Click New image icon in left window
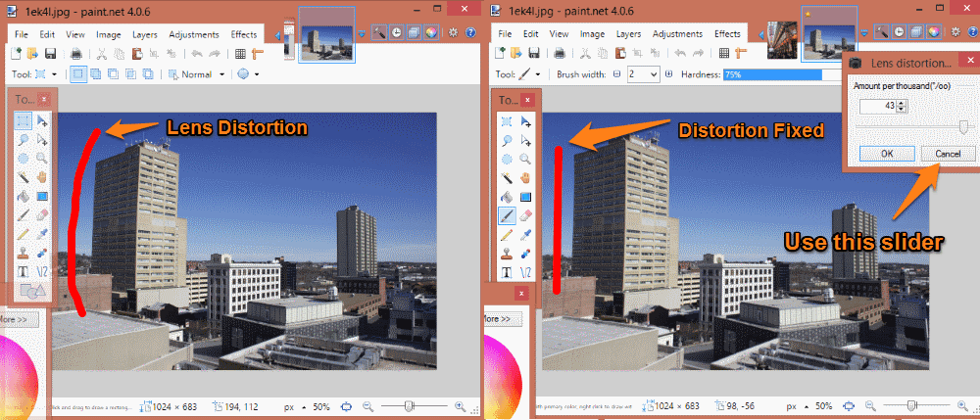The width and height of the screenshot is (980, 420). 17,54
